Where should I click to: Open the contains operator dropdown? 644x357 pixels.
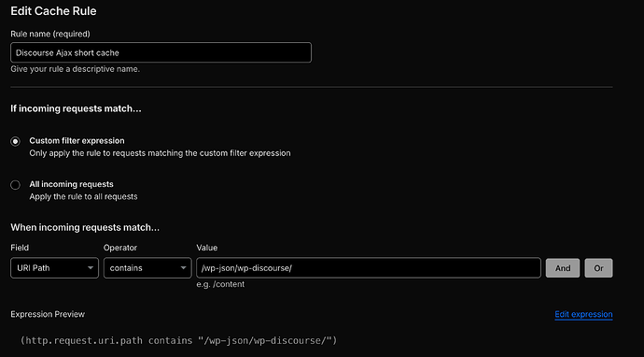147,268
